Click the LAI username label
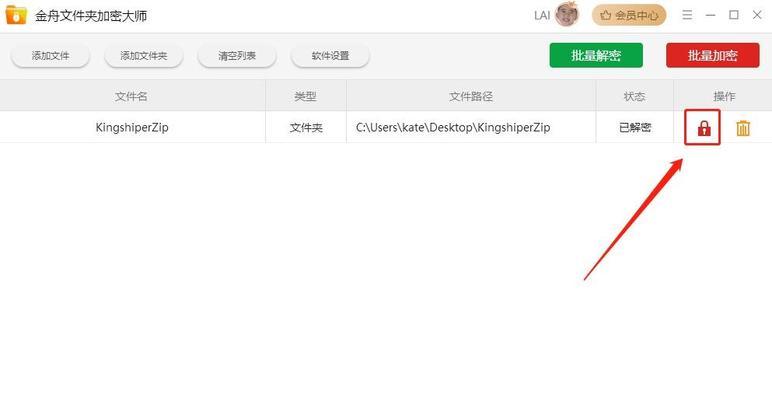The height and width of the screenshot is (400, 772). click(x=542, y=15)
